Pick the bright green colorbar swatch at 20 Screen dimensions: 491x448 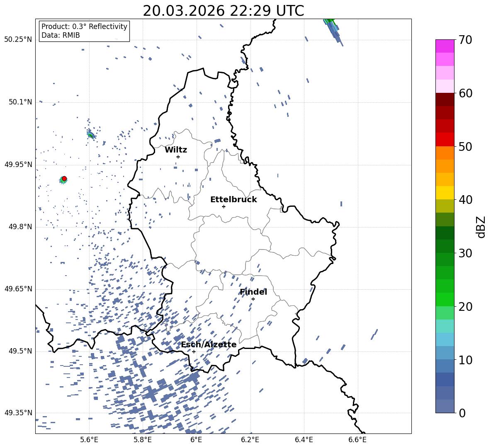[x=445, y=299]
